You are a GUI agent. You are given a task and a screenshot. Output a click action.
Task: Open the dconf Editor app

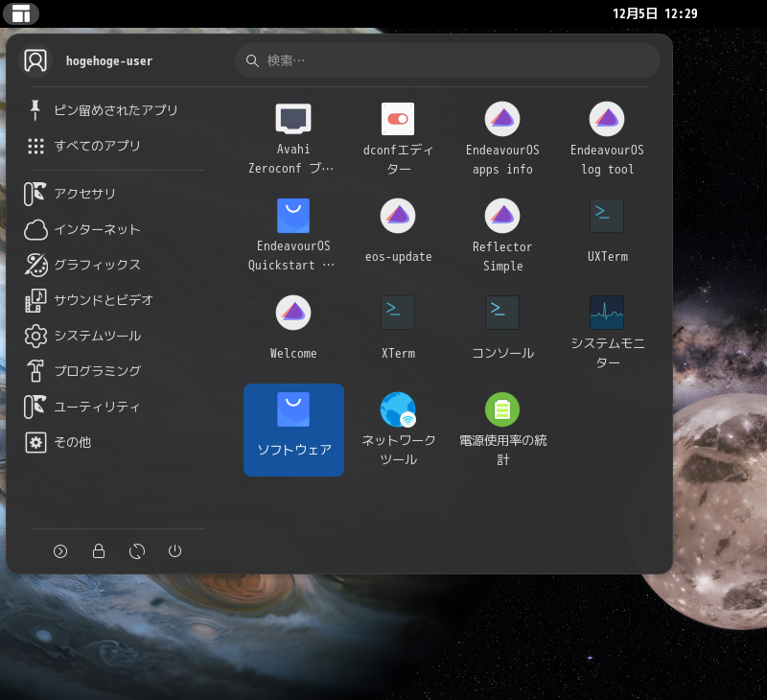[398, 137]
